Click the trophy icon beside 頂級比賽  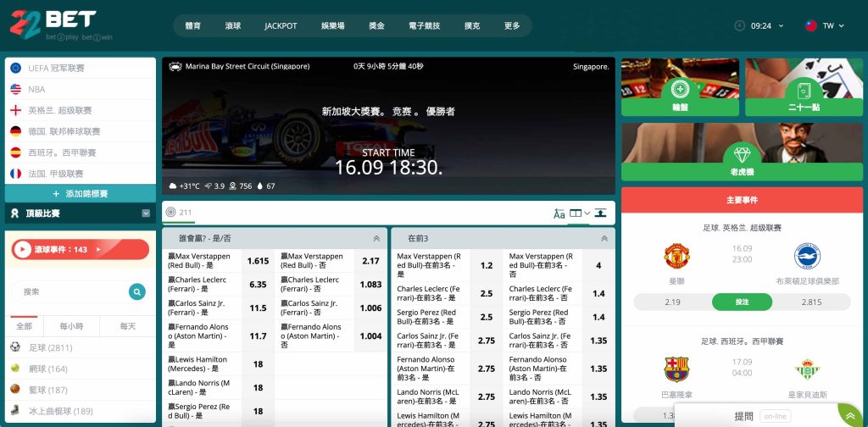pyautogui.click(x=14, y=213)
